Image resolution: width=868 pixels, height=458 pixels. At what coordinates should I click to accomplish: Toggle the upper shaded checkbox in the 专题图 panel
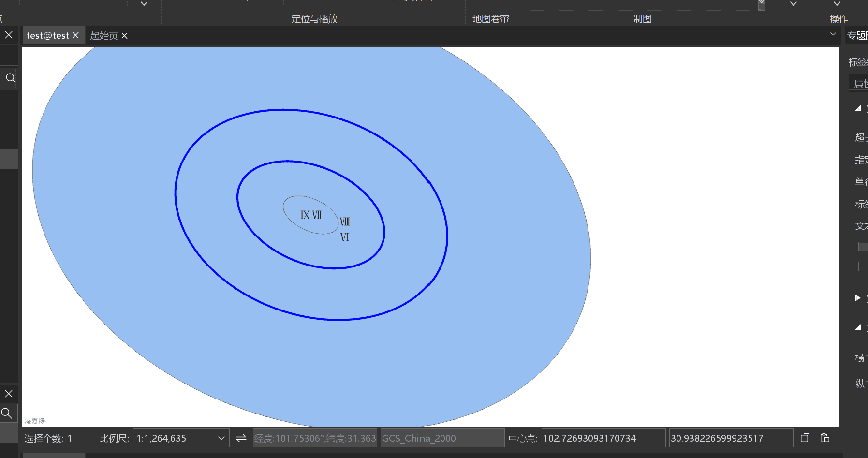point(863,247)
